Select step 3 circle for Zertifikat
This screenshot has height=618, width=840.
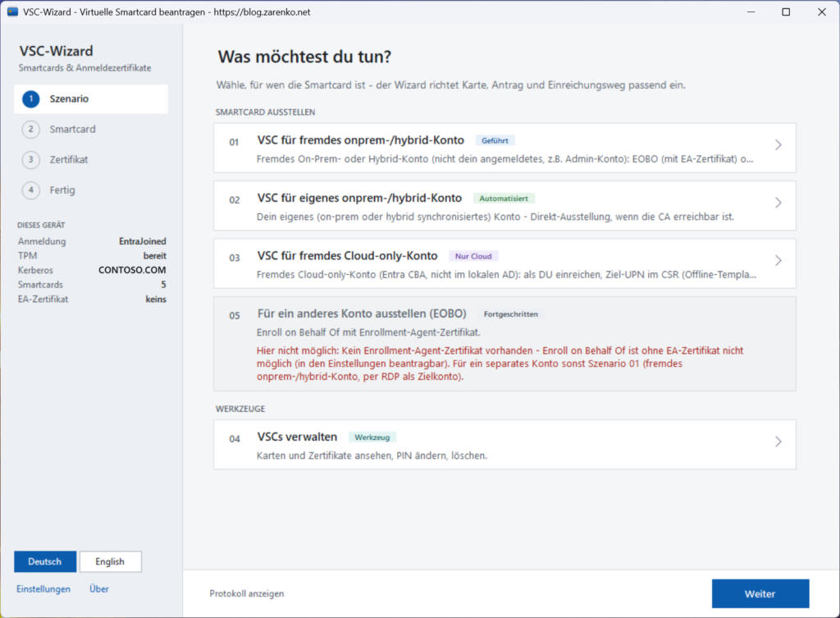pos(31,160)
